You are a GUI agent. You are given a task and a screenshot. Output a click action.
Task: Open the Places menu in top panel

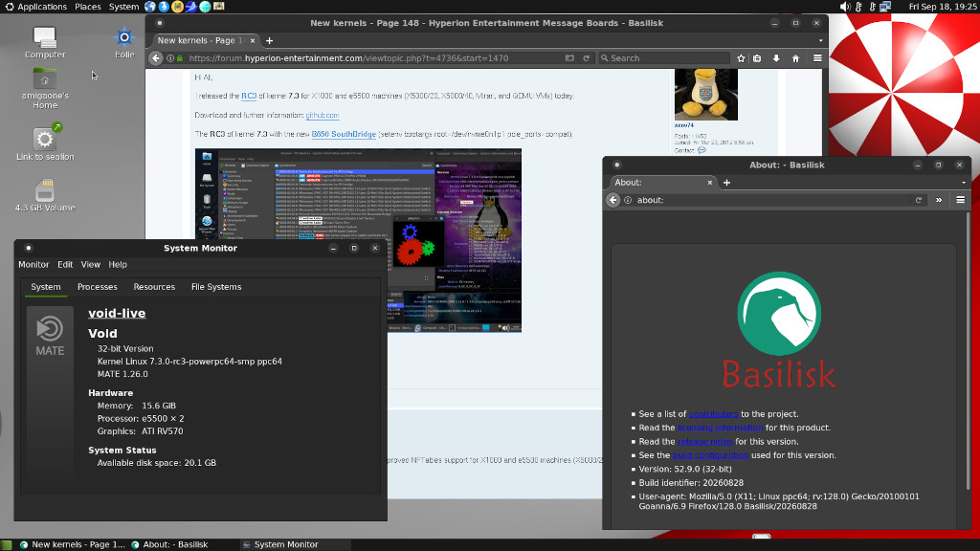[87, 7]
